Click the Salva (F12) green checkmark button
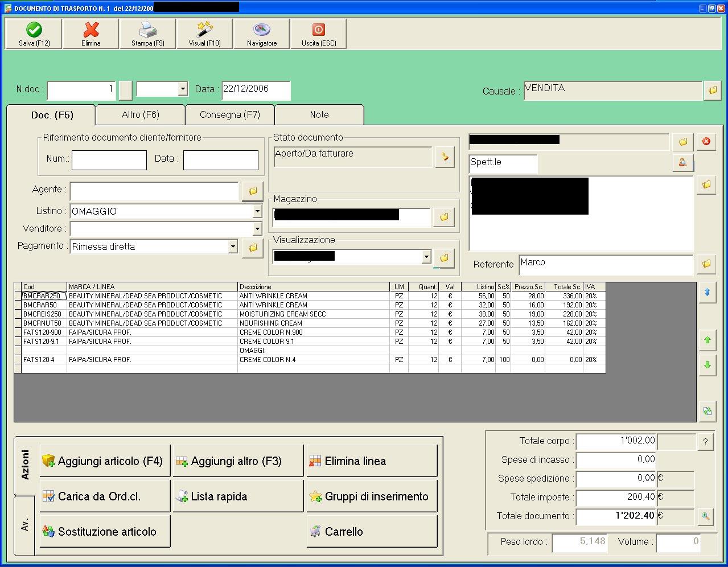 click(x=34, y=34)
